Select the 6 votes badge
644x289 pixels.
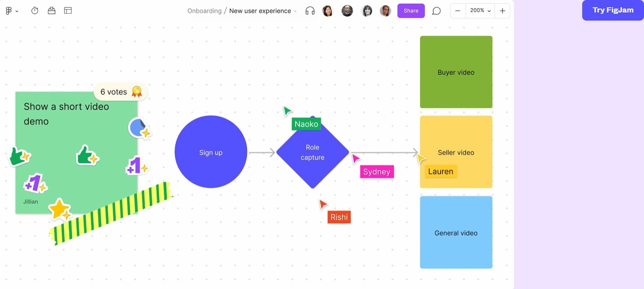(x=121, y=91)
